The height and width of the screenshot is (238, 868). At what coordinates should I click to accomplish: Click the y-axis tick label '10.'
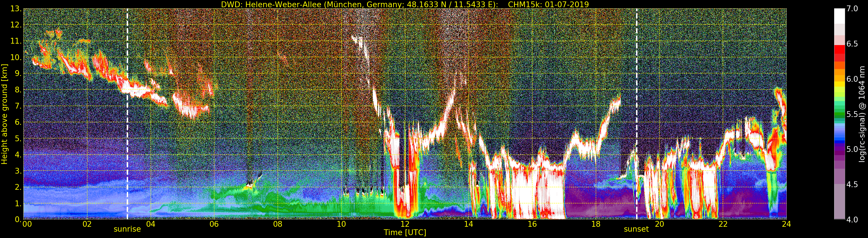tap(16, 57)
